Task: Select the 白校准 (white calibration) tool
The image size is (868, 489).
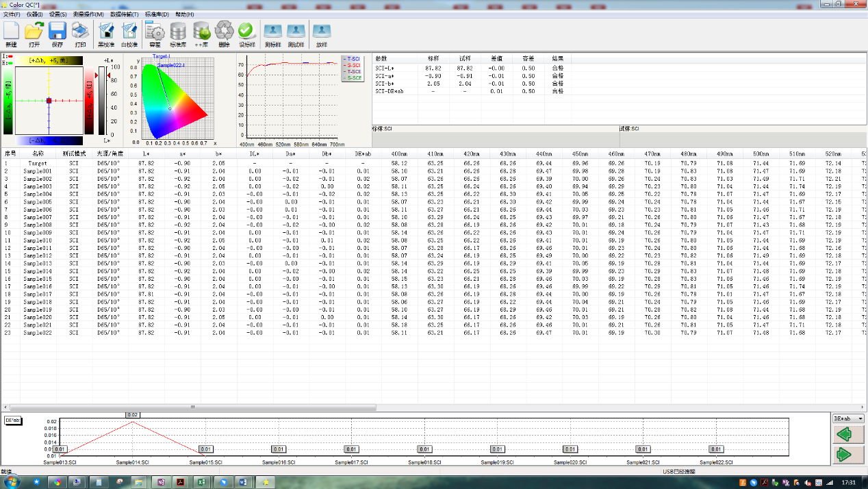Action: tap(129, 31)
